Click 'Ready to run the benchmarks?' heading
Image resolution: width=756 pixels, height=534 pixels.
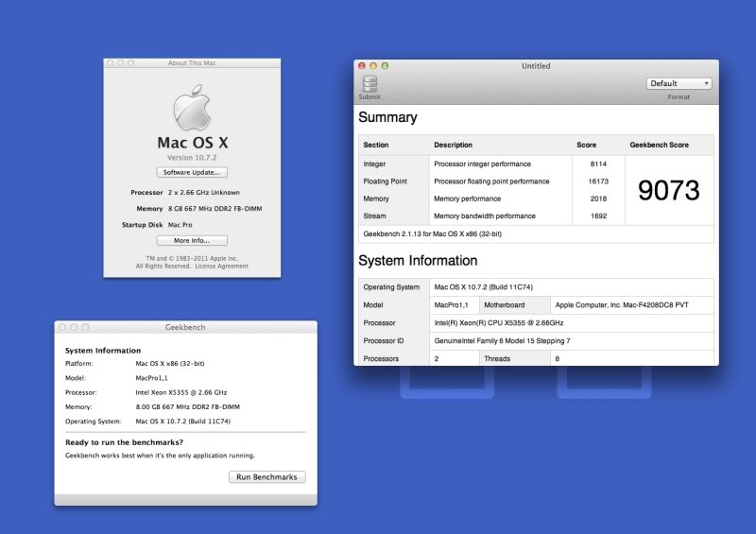click(x=125, y=442)
